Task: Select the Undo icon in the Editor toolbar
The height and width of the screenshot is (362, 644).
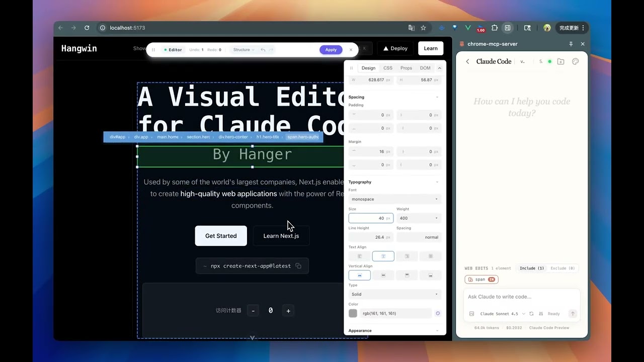Action: (x=263, y=50)
